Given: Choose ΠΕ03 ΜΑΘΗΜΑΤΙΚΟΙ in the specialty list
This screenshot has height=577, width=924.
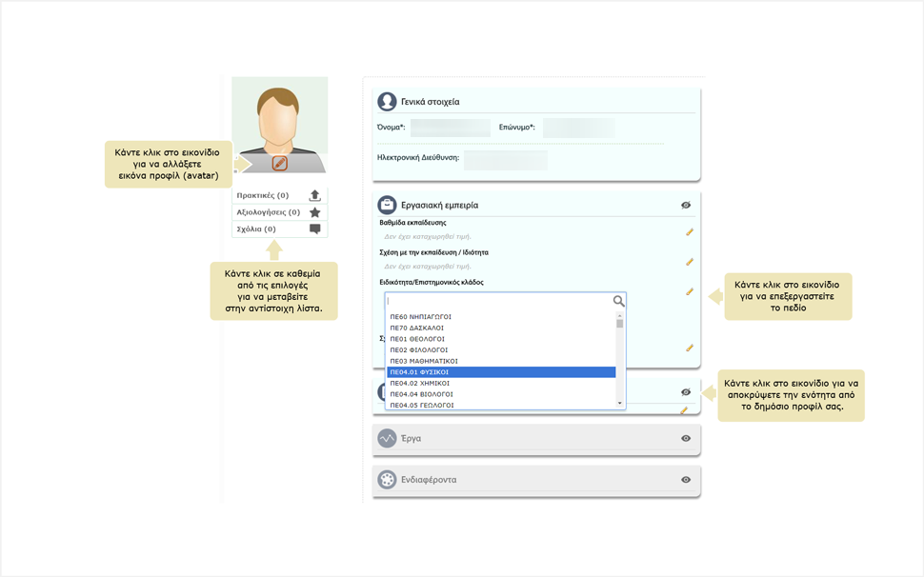Looking at the screenshot, I should (500, 361).
